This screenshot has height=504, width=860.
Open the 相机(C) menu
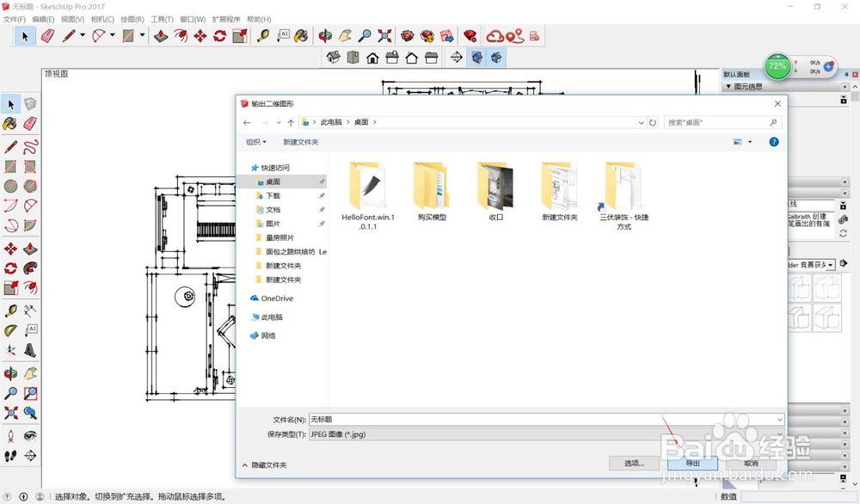[x=102, y=19]
